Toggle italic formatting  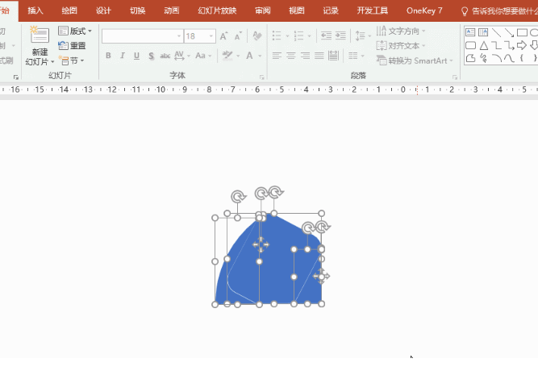pos(122,56)
